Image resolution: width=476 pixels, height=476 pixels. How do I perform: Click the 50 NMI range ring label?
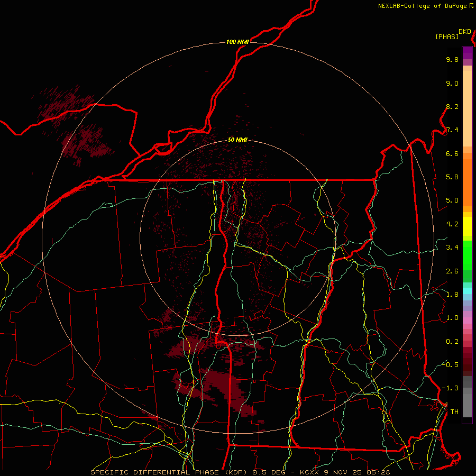point(237,140)
